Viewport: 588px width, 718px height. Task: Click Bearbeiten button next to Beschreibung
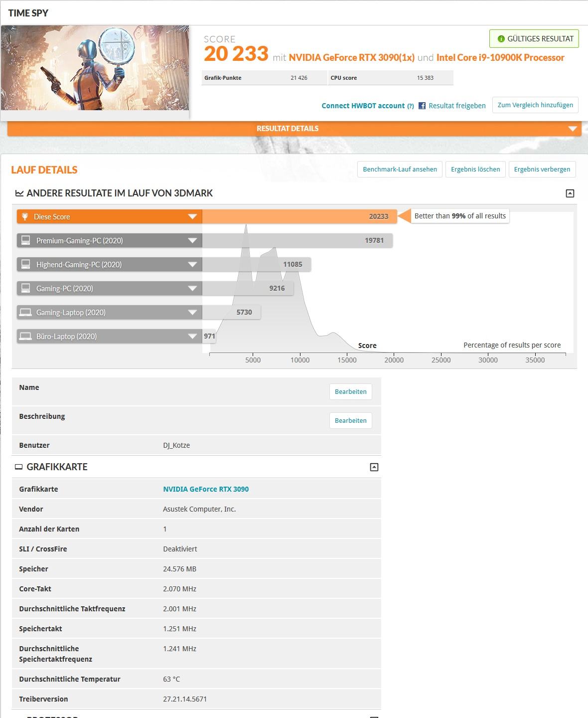click(x=351, y=420)
